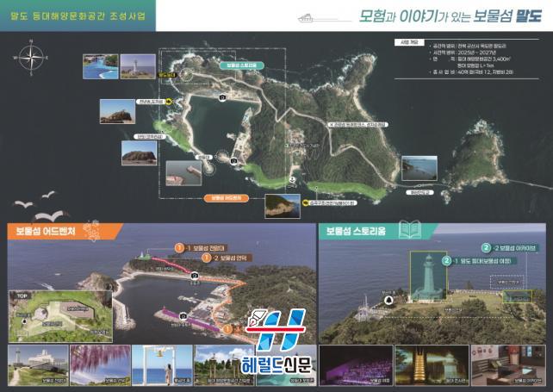
Task: Open the purple wisteria 보물섬 언덕 thumbnail
Action: pos(100,365)
